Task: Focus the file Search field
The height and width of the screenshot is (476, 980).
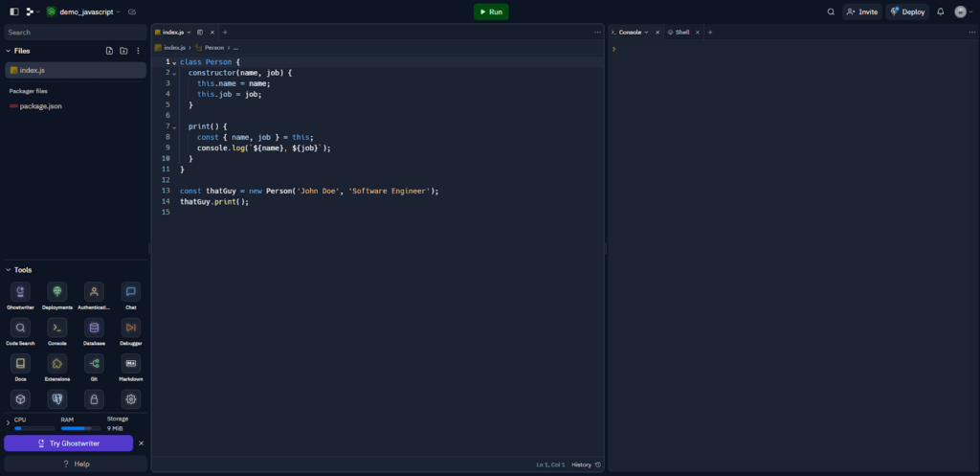Action: [75, 32]
